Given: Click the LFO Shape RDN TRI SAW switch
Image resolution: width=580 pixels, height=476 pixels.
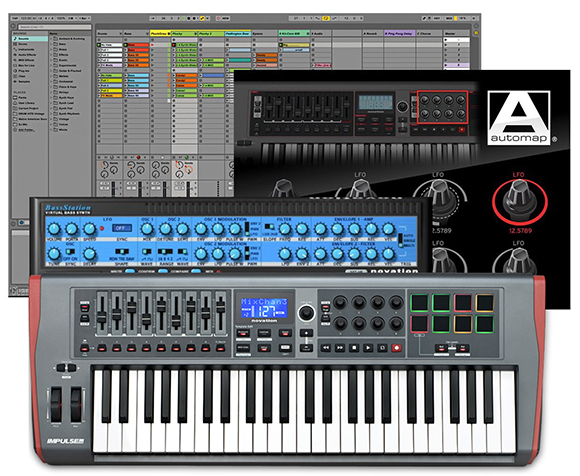Looking at the screenshot, I should [122, 251].
